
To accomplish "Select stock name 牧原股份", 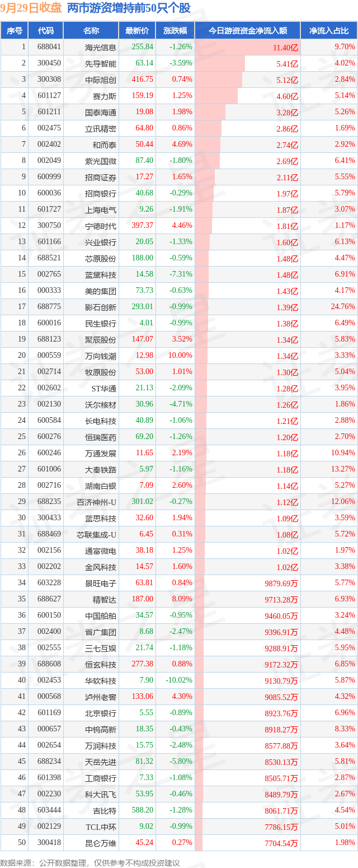I will pyautogui.click(x=101, y=372).
